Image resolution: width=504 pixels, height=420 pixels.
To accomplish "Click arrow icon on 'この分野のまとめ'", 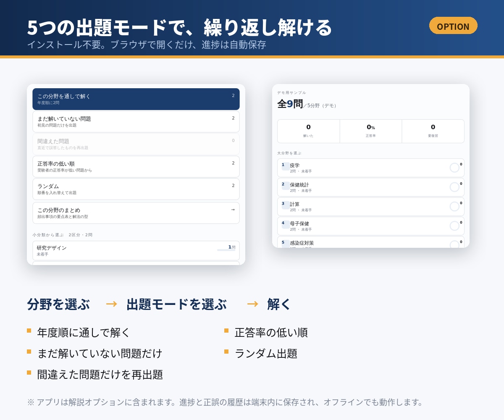I will pyautogui.click(x=233, y=210).
